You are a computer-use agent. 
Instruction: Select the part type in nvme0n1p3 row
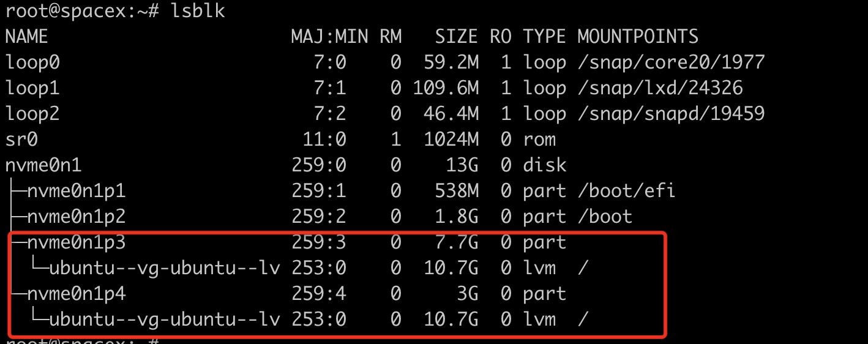click(545, 242)
